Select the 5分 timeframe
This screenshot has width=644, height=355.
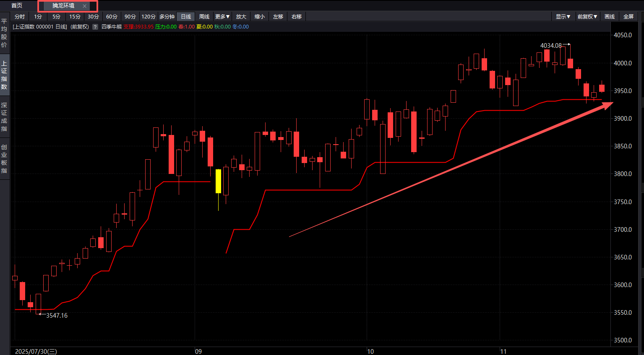[x=57, y=17]
